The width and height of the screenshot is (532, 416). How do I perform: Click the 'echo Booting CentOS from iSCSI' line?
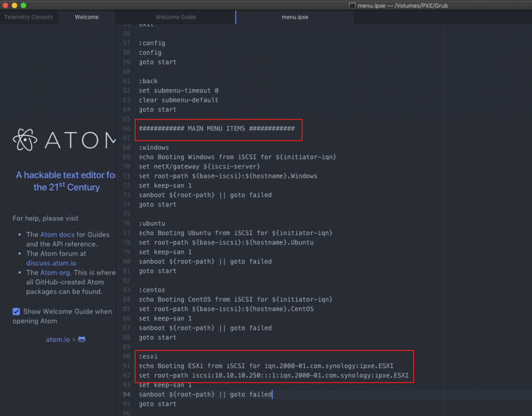click(x=236, y=300)
